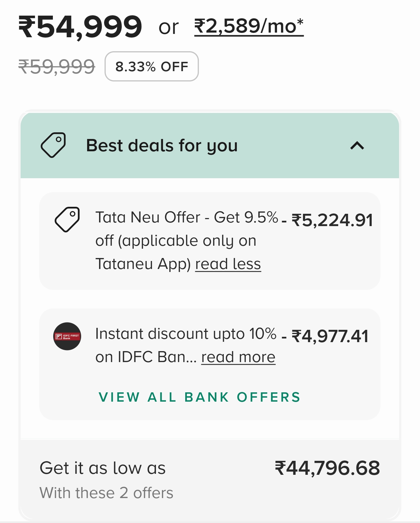Select the ₹54,999 current price
The width and height of the screenshot is (420, 523).
(80, 27)
